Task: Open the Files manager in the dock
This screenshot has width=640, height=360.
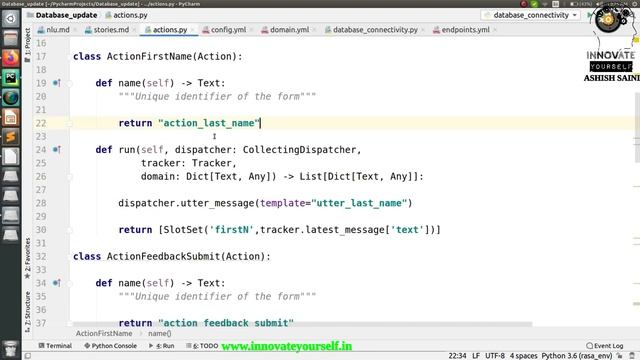Action: click(x=11, y=38)
